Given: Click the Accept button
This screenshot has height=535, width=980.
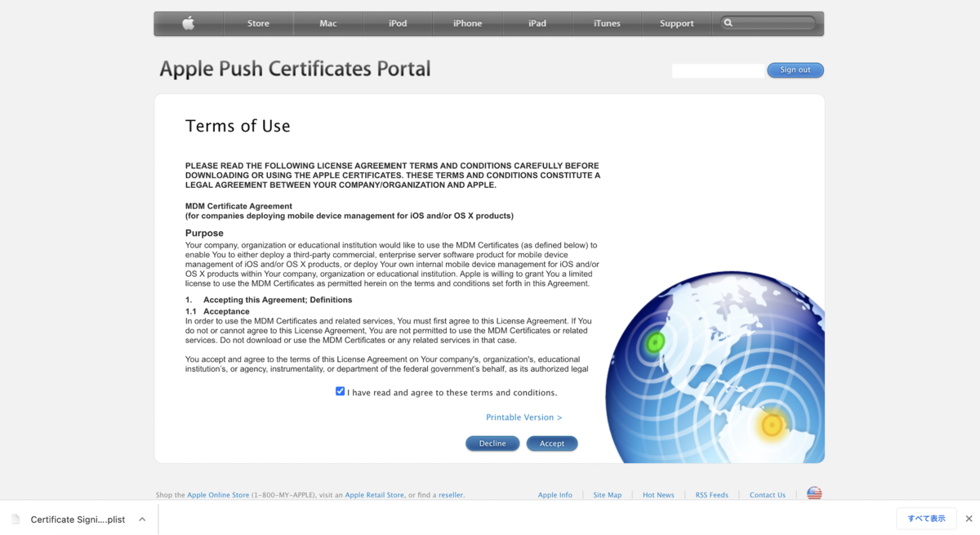Looking at the screenshot, I should [x=552, y=444].
